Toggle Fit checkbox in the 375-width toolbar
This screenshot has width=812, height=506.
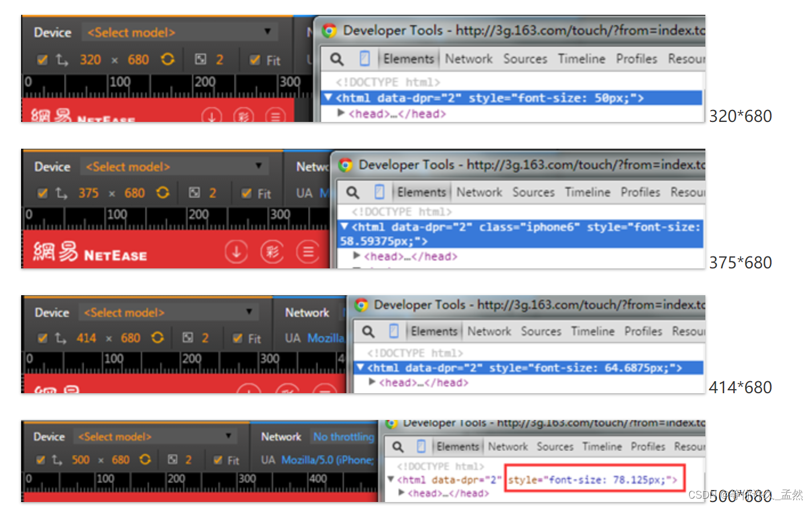click(x=246, y=193)
